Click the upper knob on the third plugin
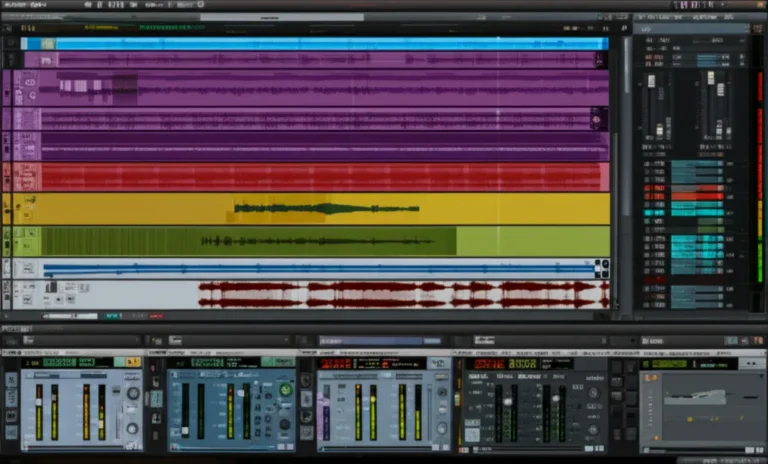 [442, 392]
